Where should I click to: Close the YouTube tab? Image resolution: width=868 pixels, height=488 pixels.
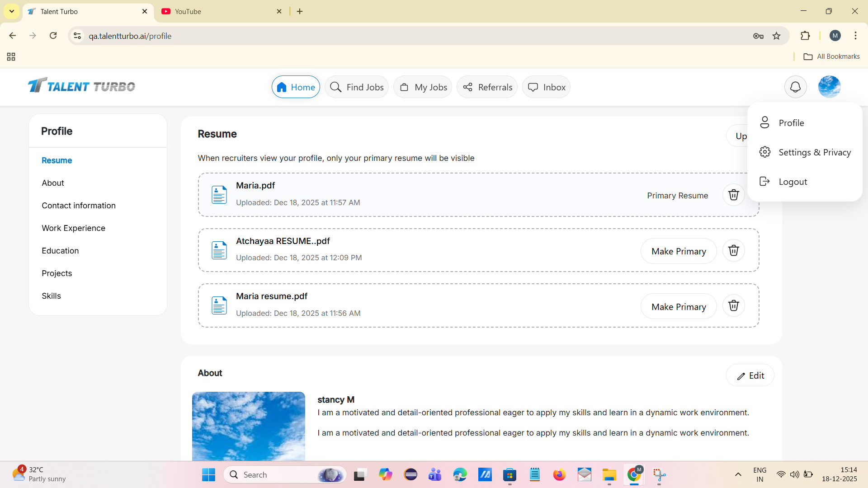279,11
